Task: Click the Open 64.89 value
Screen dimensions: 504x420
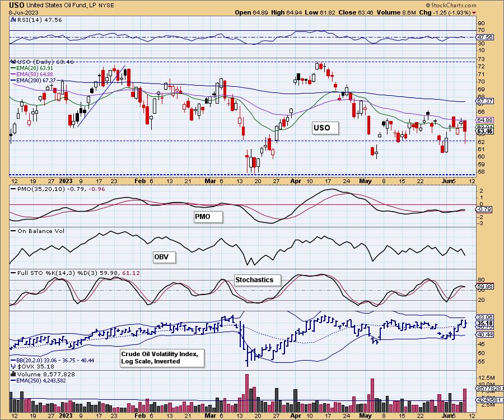Action: (251, 12)
